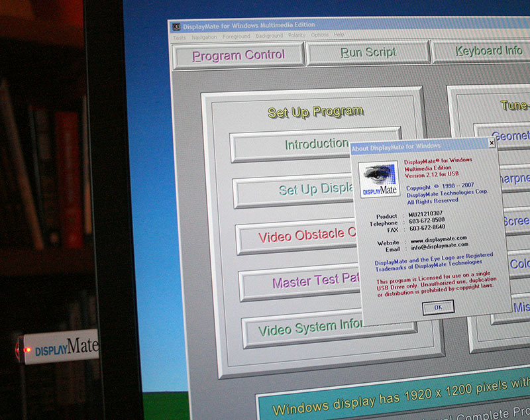Click the Version 2.12 for USB text
The image size is (530, 420).
point(432,175)
